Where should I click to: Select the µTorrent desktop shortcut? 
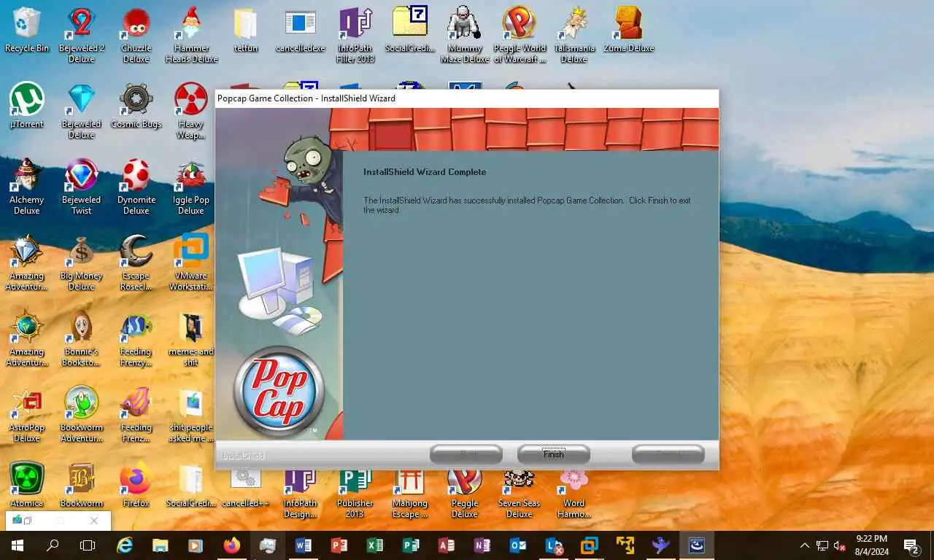click(x=27, y=106)
